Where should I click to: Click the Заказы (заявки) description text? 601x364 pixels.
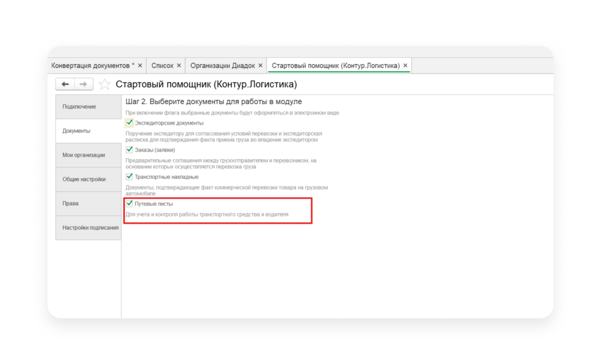tap(221, 163)
